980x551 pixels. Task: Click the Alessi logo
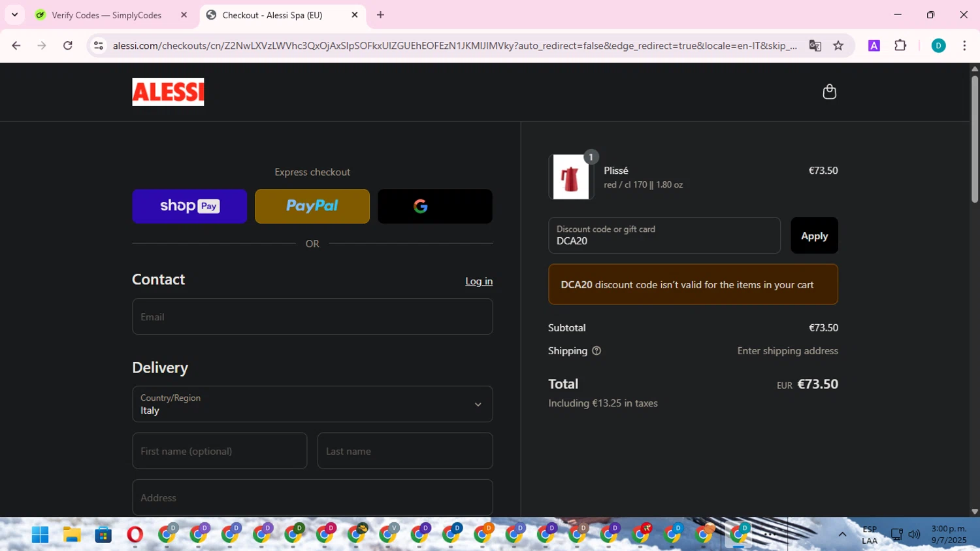[168, 92]
